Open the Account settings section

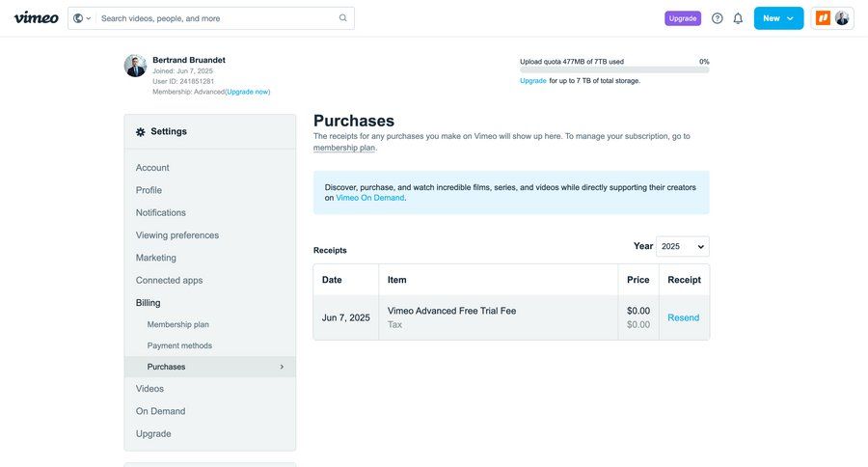point(152,167)
